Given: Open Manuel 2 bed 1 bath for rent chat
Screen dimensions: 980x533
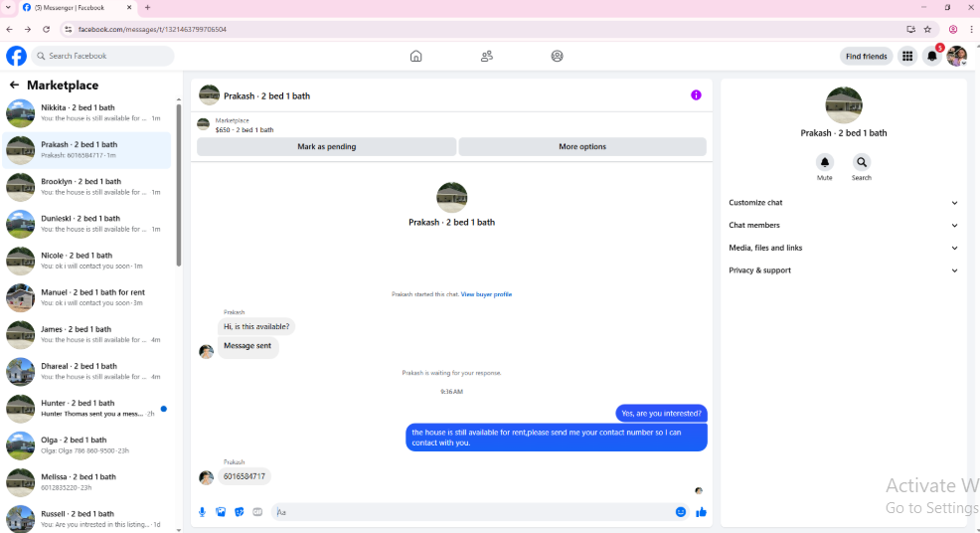Looking at the screenshot, I should [86, 297].
